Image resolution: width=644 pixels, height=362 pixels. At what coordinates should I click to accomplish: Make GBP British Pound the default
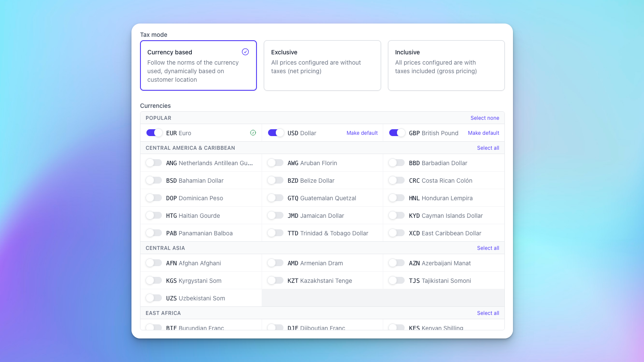pyautogui.click(x=483, y=133)
